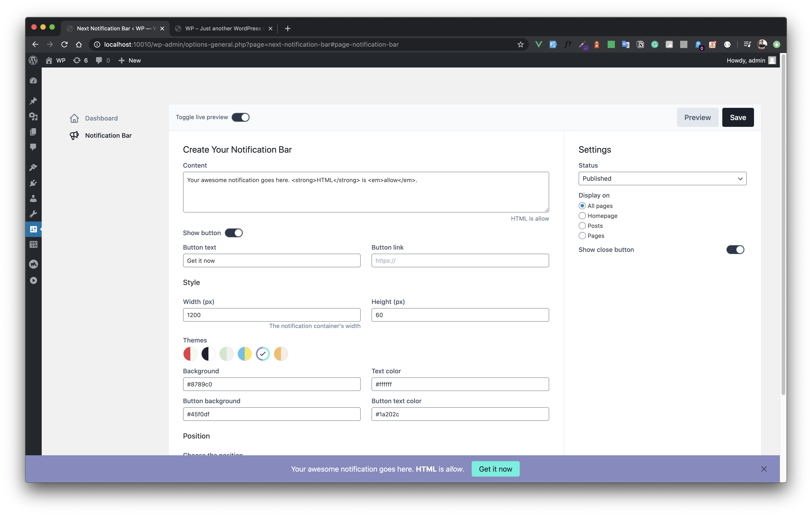Image resolution: width=812 pixels, height=516 pixels.
Task: Click the table layout icon below Settings in sidebar
Action: 33,245
